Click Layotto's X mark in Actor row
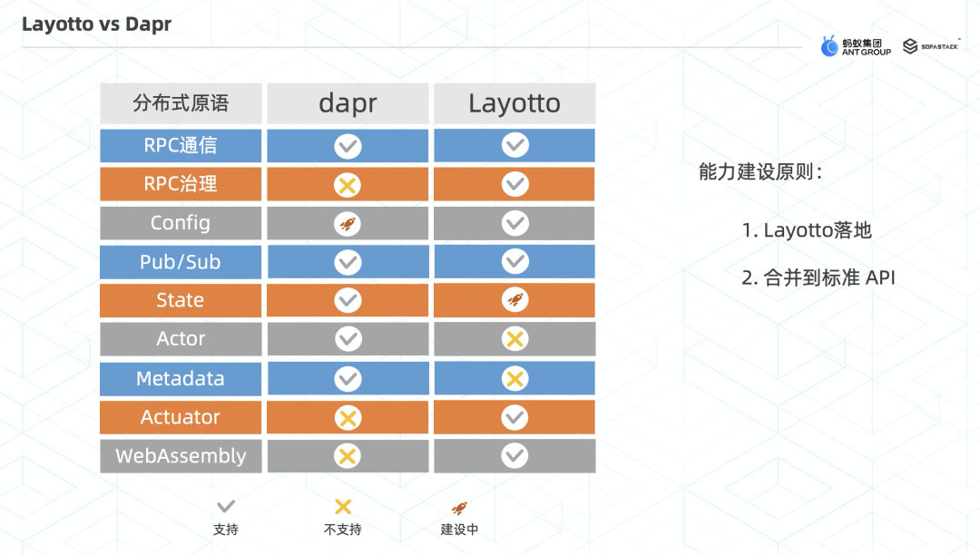The width and height of the screenshot is (980, 554). click(514, 339)
